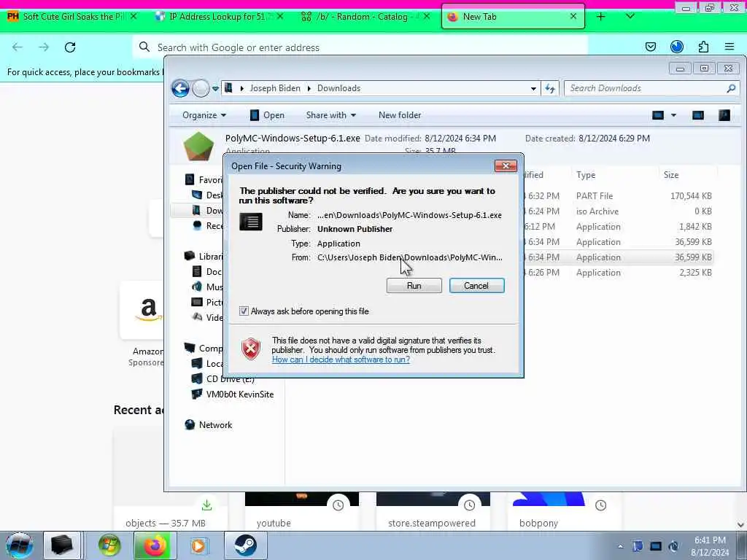747x560 pixels.
Task: Open Firefox hamburger application menu
Action: [729, 47]
